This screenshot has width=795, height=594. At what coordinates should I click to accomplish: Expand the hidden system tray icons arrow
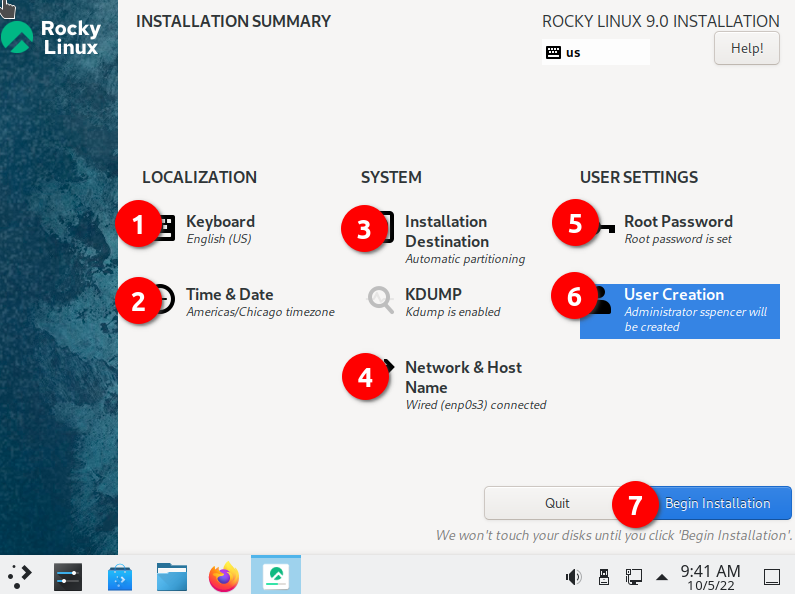[661, 576]
